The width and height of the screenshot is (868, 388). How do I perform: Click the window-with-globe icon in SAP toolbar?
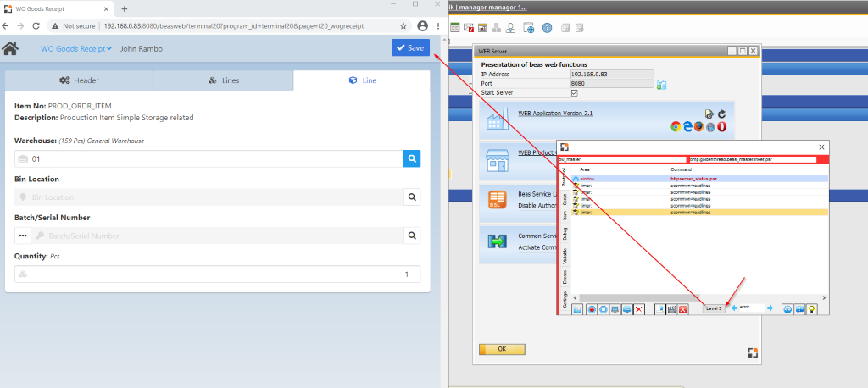point(529,27)
